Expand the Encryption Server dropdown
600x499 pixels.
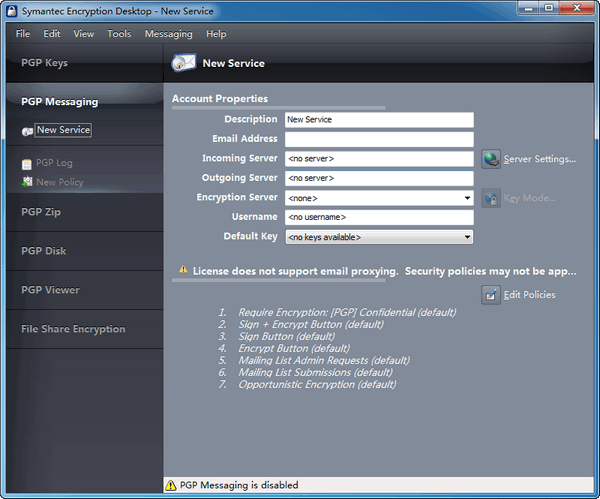click(x=467, y=198)
